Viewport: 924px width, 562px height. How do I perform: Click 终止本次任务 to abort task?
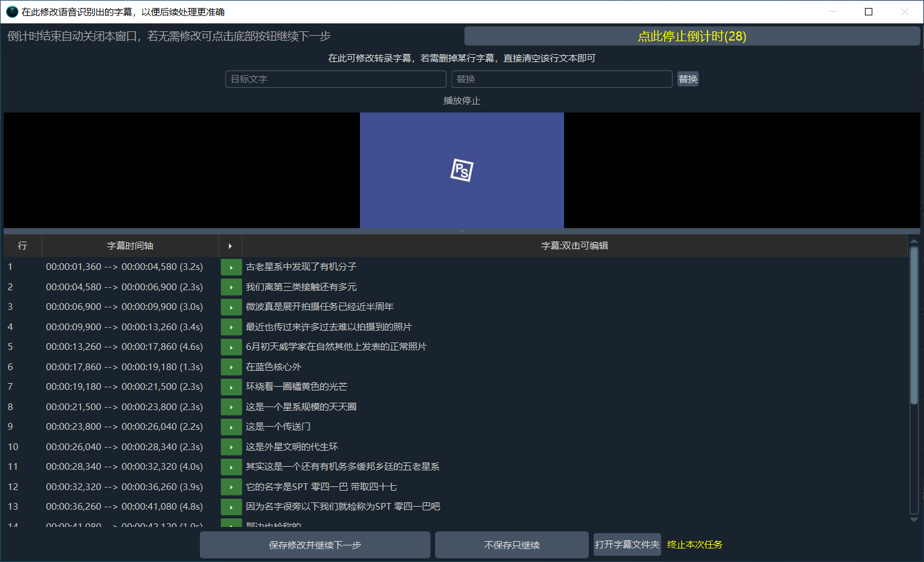point(695,545)
